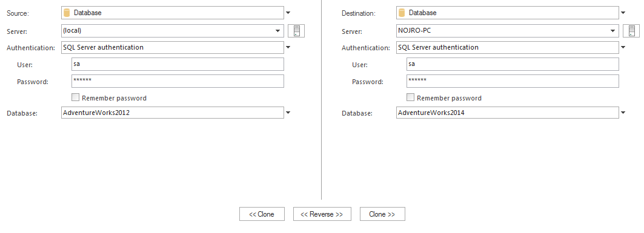
Task: Open the destination Authentication dropdown arrow
Action: pyautogui.click(x=623, y=48)
